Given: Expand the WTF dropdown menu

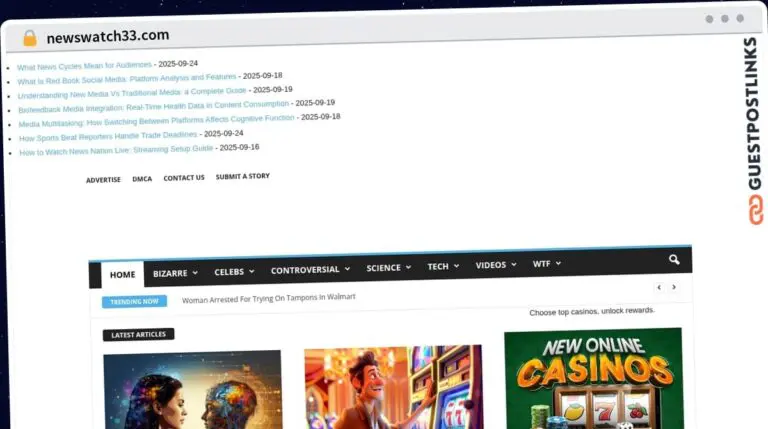Looking at the screenshot, I should (547, 263).
